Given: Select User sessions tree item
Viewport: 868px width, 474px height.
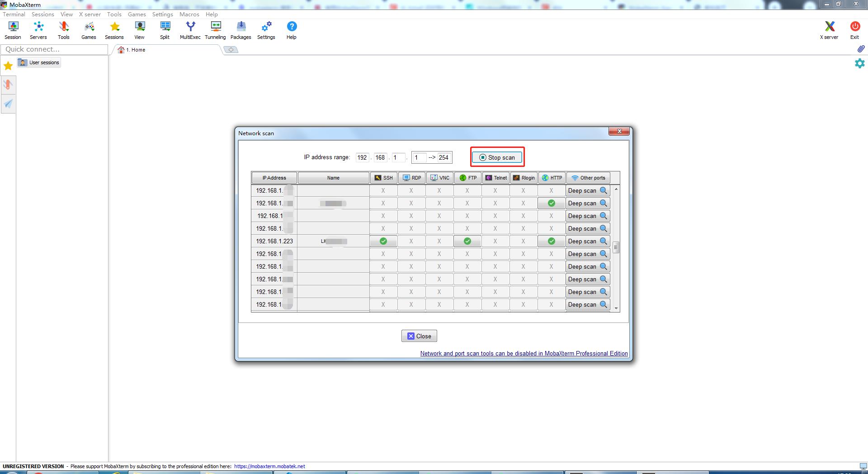Looking at the screenshot, I should [39, 62].
